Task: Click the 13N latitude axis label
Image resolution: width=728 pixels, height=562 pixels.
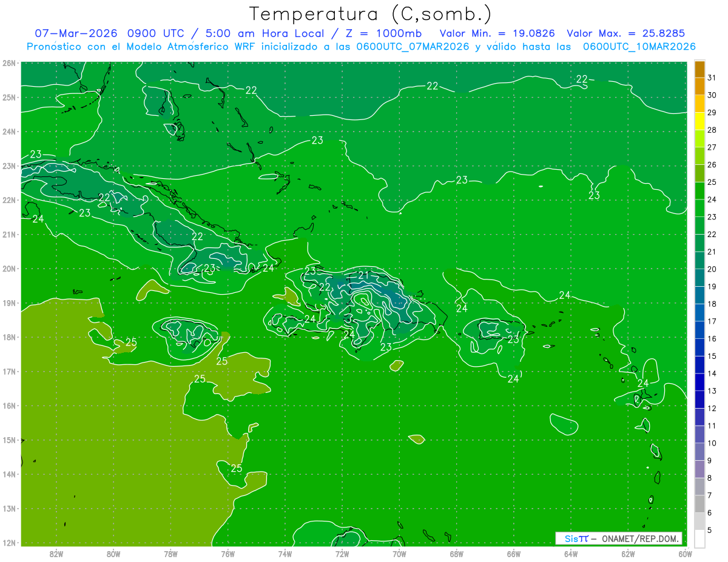Action: pos(9,509)
